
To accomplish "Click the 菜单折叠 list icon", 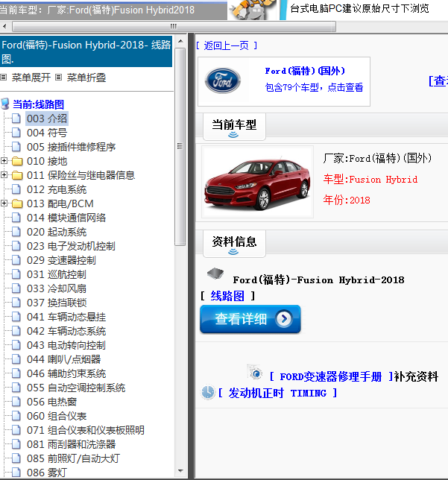I will pos(58,78).
